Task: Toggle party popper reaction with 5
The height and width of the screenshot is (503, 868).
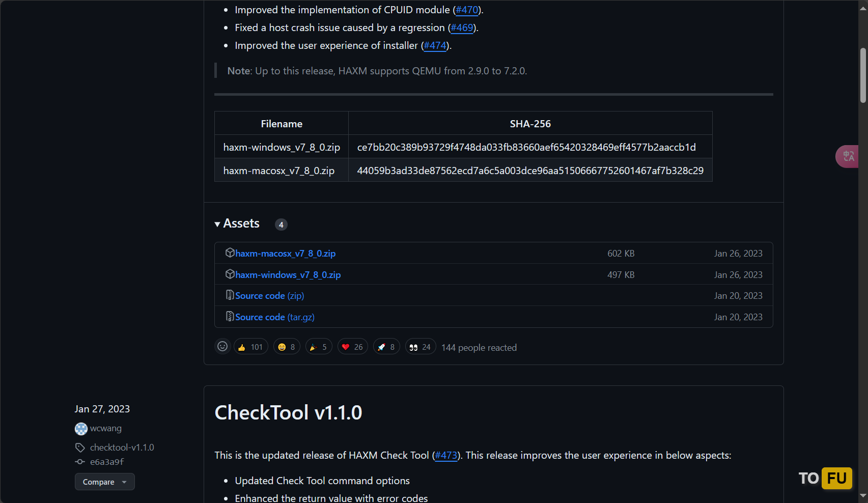Action: [319, 347]
